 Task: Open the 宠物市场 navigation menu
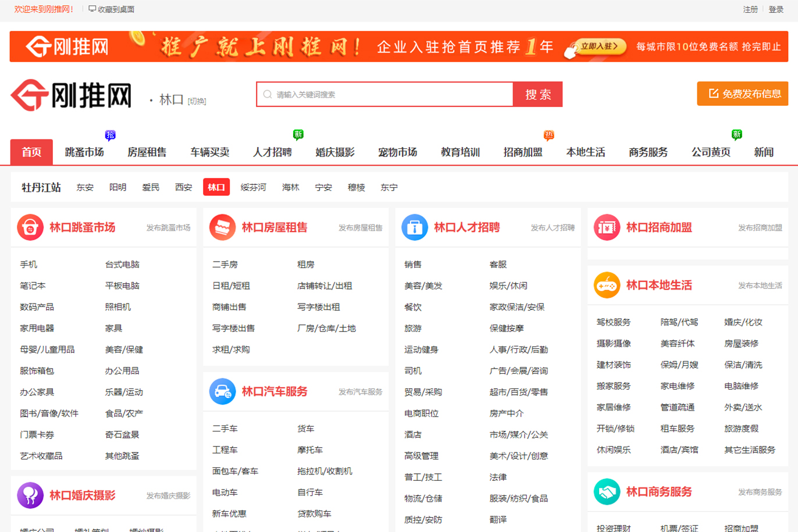(x=397, y=152)
